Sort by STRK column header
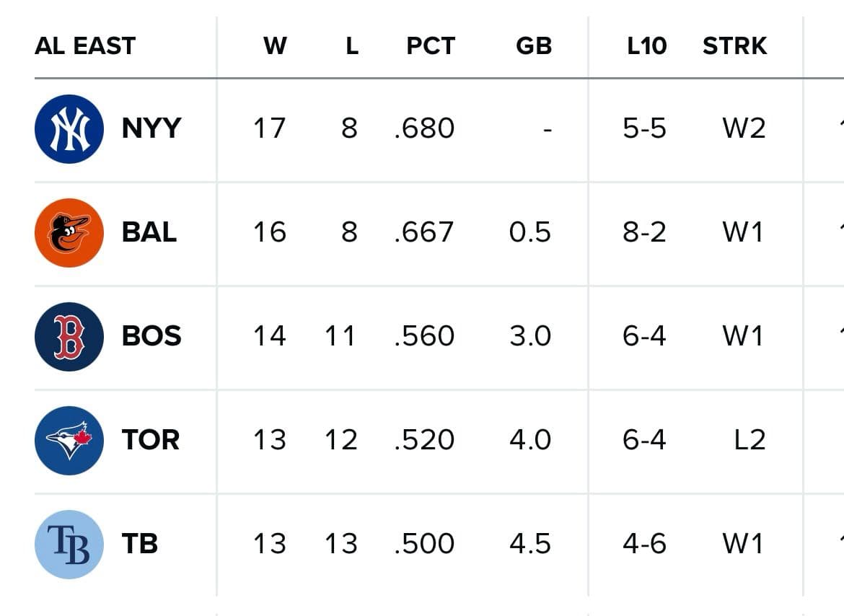This screenshot has height=616, width=844. pyautogui.click(x=734, y=46)
